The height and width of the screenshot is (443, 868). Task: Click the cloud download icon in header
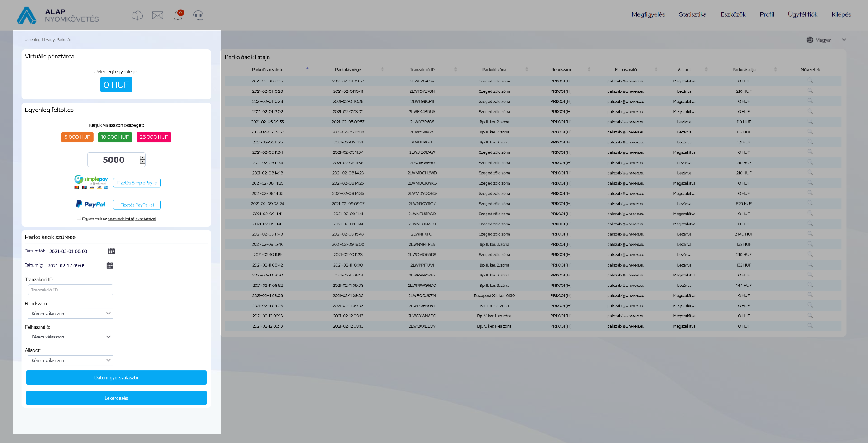137,16
